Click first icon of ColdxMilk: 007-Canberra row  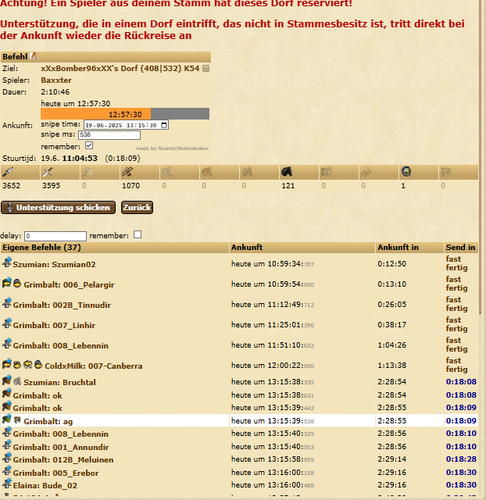7,364
